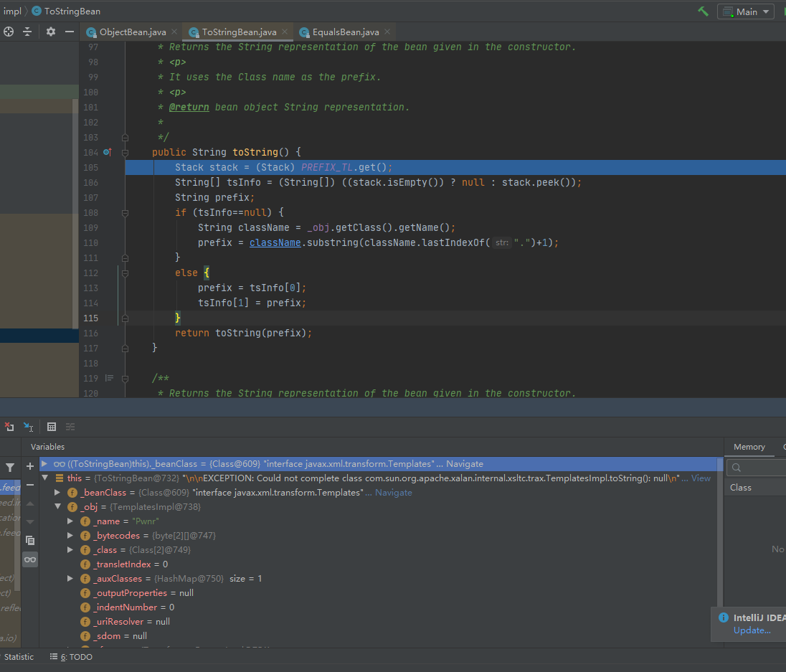Click the Run to Cursor icon
786x672 pixels.
pyautogui.click(x=28, y=427)
